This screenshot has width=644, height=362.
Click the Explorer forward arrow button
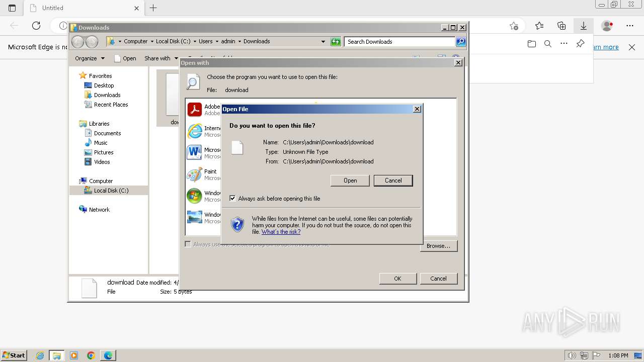pyautogui.click(x=92, y=42)
